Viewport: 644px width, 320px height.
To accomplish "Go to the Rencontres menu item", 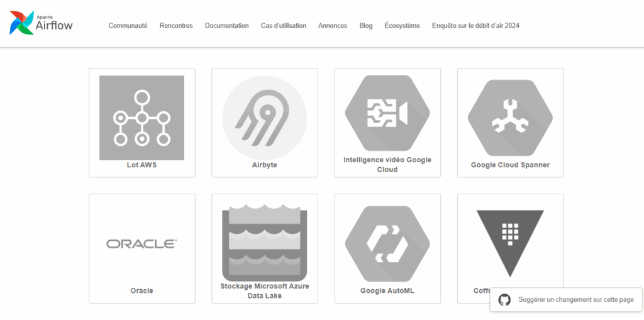I will 176,26.
